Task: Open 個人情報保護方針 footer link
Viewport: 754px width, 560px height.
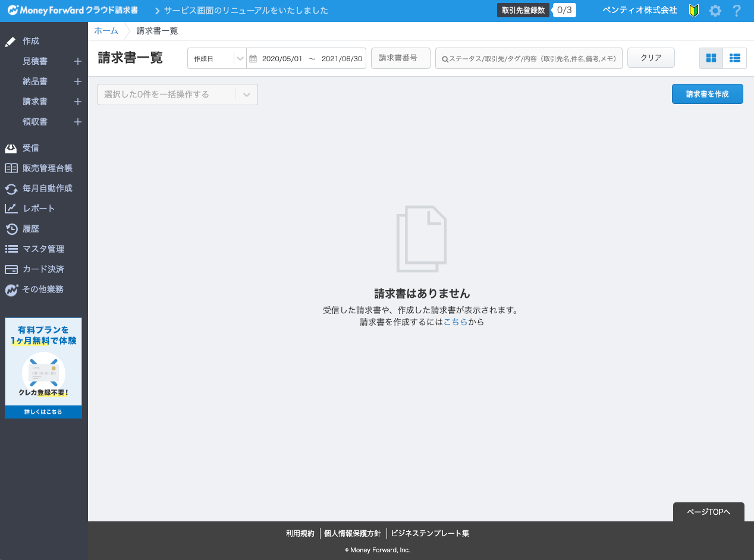Action: pyautogui.click(x=353, y=533)
